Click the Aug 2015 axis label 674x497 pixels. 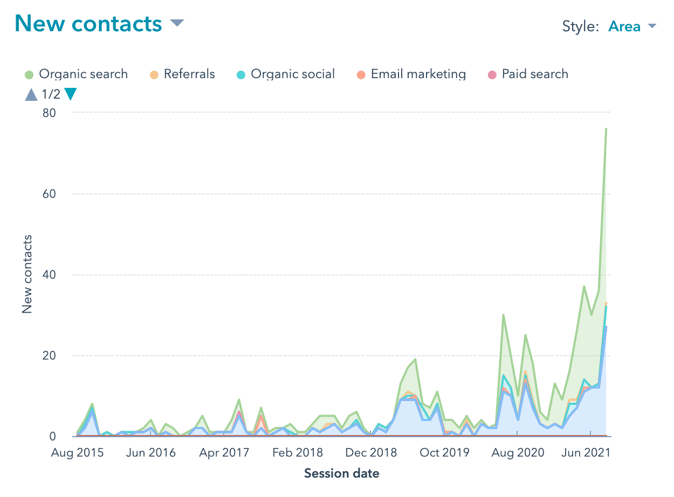[77, 453]
